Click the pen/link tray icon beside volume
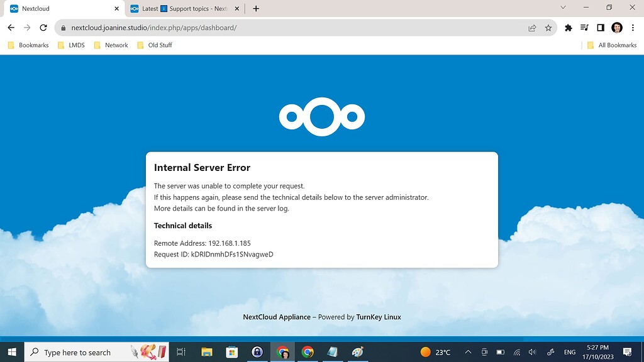The width and height of the screenshot is (644, 362). point(551,352)
